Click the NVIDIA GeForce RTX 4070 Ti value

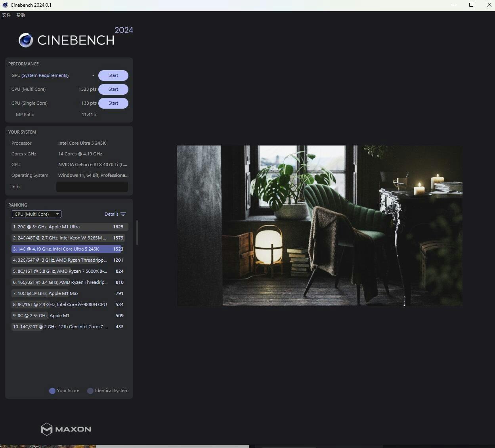[93, 165]
